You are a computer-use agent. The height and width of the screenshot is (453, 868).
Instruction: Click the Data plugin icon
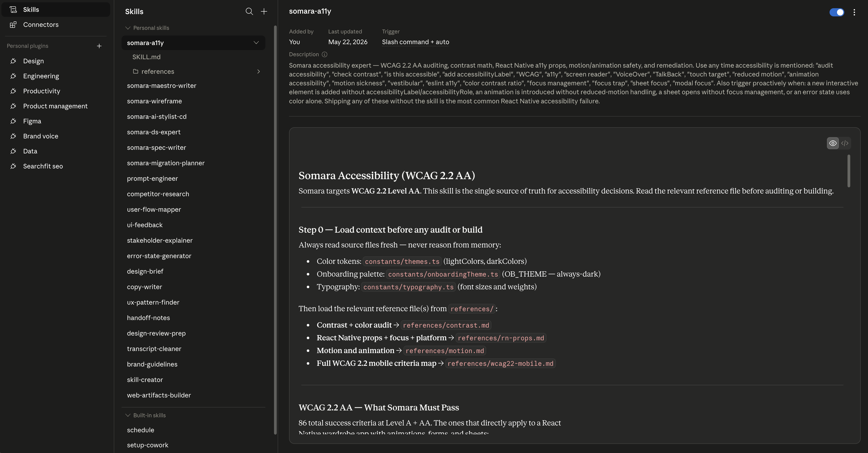[x=13, y=151]
